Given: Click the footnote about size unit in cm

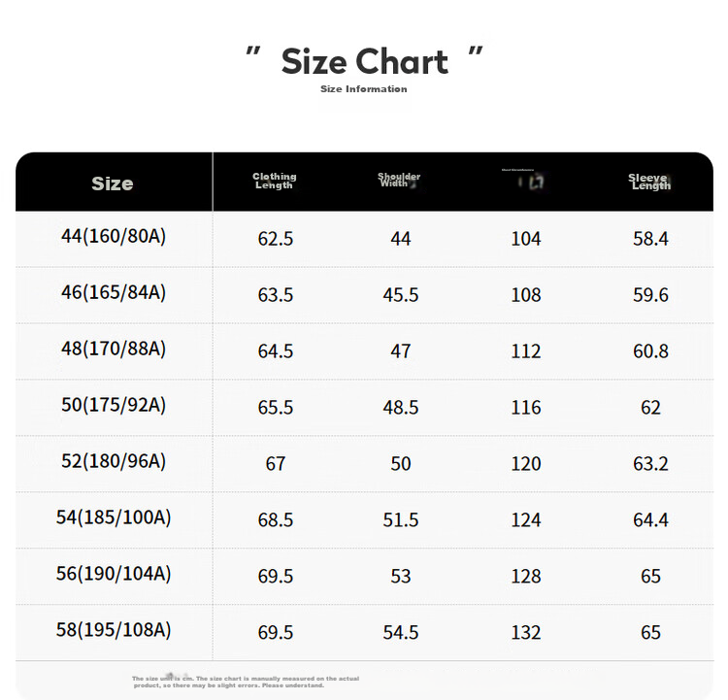Looking at the screenshot, I should pyautogui.click(x=246, y=682).
